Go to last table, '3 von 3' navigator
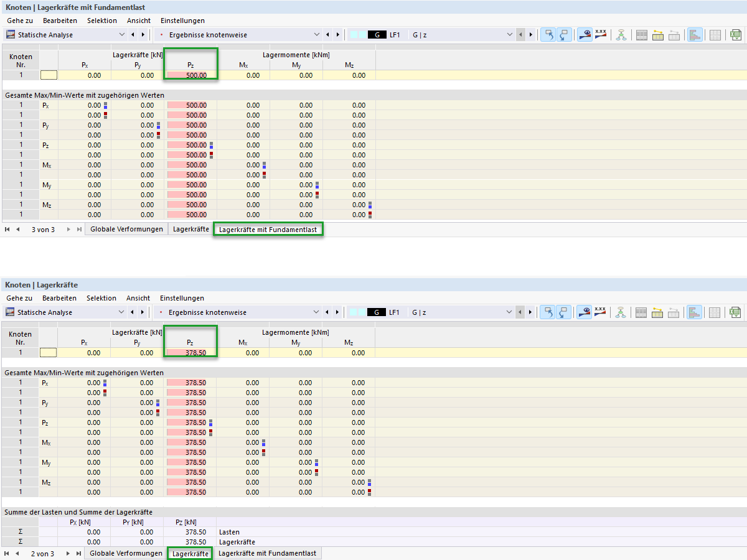This screenshot has width=747, height=560. [x=78, y=230]
